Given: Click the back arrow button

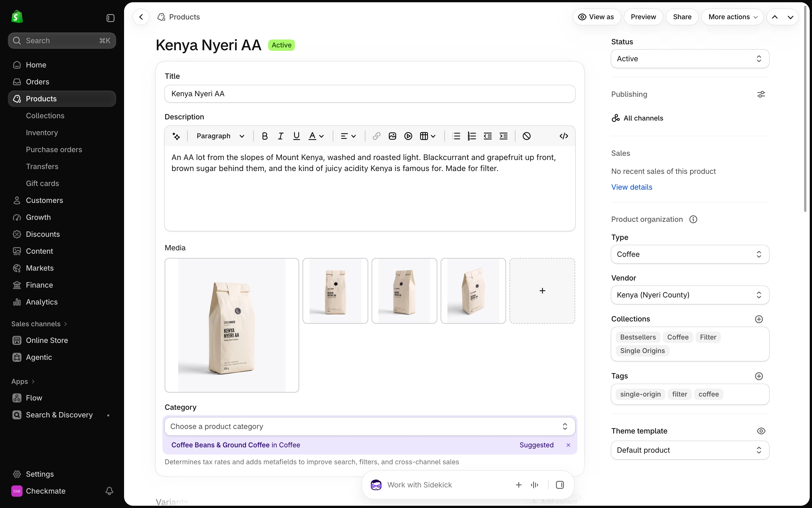Looking at the screenshot, I should click(x=141, y=17).
